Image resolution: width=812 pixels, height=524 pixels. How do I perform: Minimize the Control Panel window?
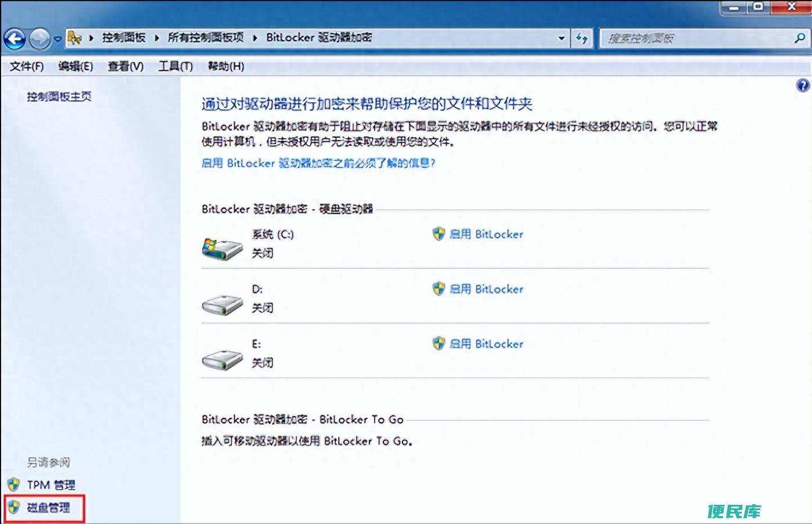(x=734, y=8)
